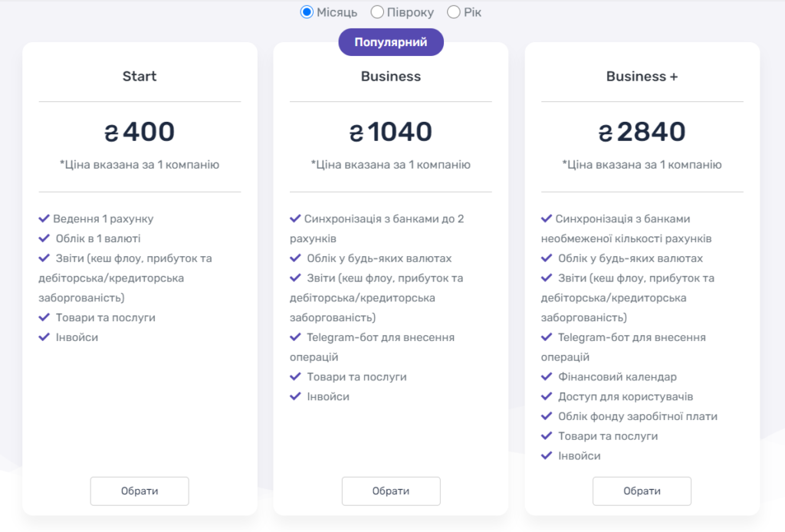Click the Business + plan heading

point(642,77)
